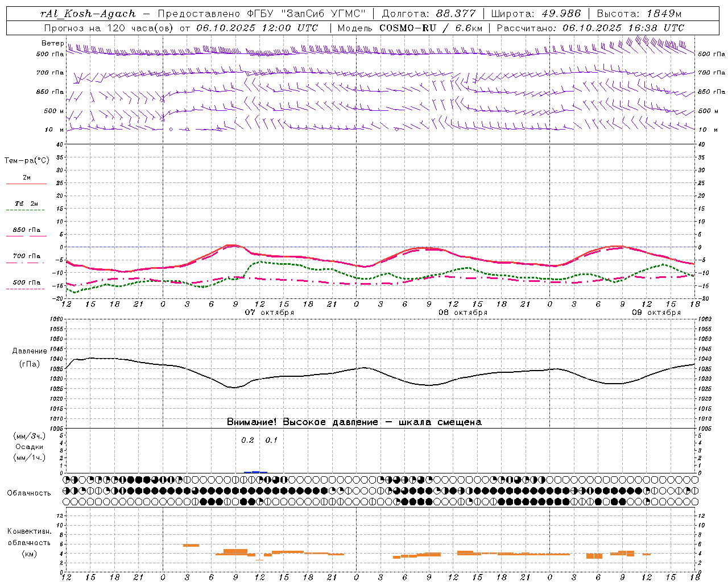Click the '07 октября' date label
Viewport: 728px width, 582px height.
pyautogui.click(x=270, y=313)
